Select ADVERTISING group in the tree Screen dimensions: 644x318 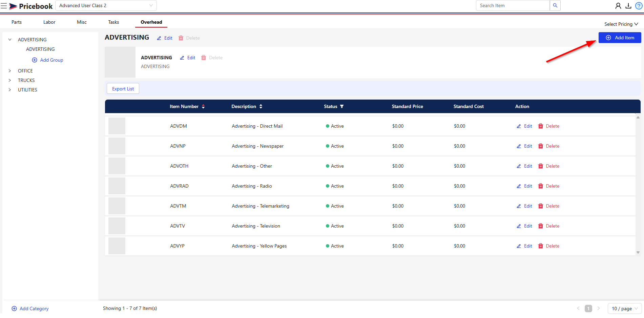(x=40, y=49)
